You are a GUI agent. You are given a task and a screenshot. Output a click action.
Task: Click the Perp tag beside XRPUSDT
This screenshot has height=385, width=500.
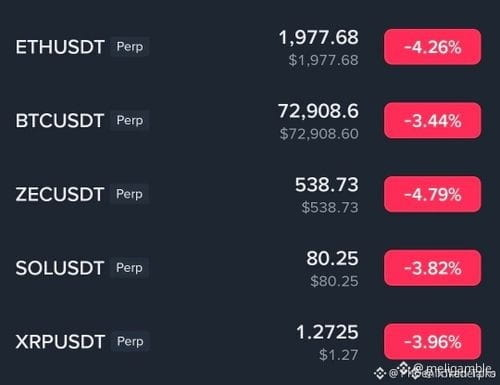[130, 341]
